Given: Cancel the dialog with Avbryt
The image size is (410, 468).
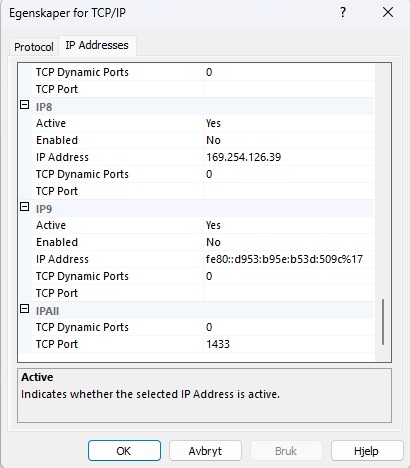Looking at the screenshot, I should coord(205,451).
